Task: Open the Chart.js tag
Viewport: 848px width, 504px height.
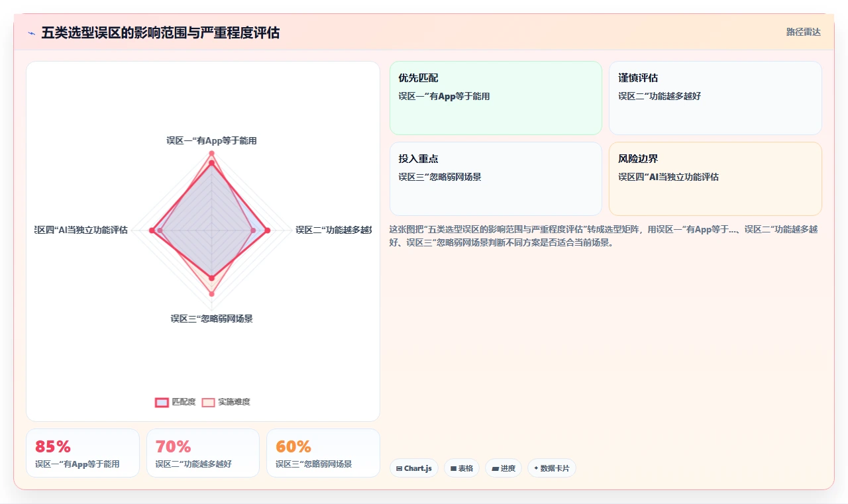Action: 413,468
